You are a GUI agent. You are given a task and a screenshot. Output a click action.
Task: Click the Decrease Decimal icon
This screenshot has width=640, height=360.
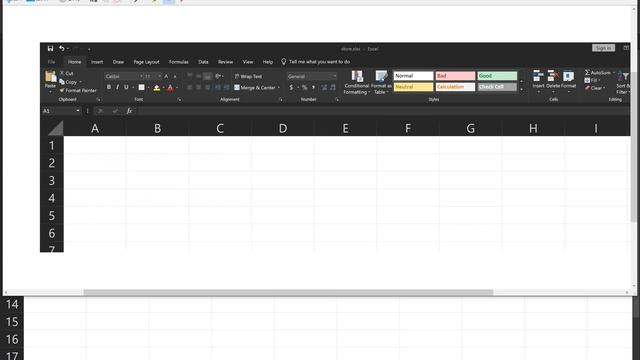(333, 87)
